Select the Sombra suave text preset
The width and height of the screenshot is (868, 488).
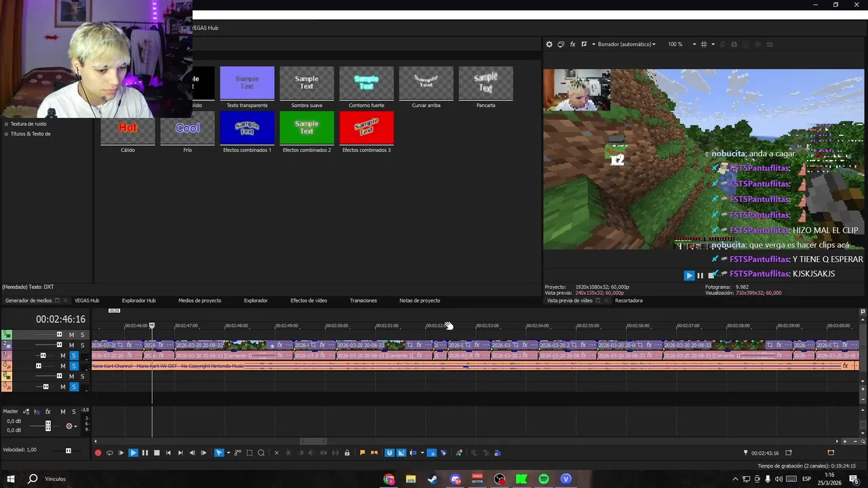[307, 87]
